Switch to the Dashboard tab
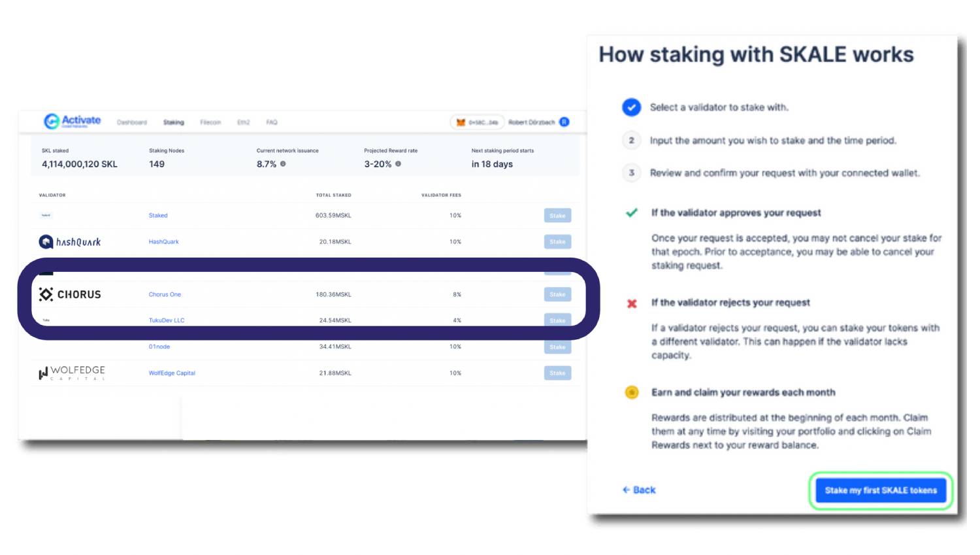This screenshot has height=555, width=980. [x=132, y=122]
